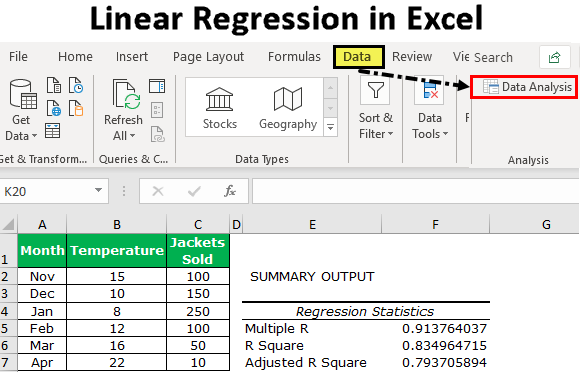Viewport: 580px width, 372px height.
Task: Switch to the Page Layout tab
Action: 208,57
